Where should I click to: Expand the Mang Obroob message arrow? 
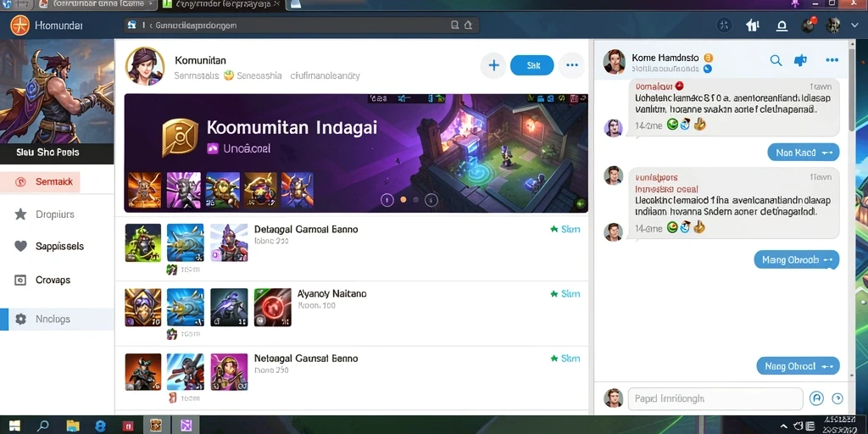click(828, 259)
